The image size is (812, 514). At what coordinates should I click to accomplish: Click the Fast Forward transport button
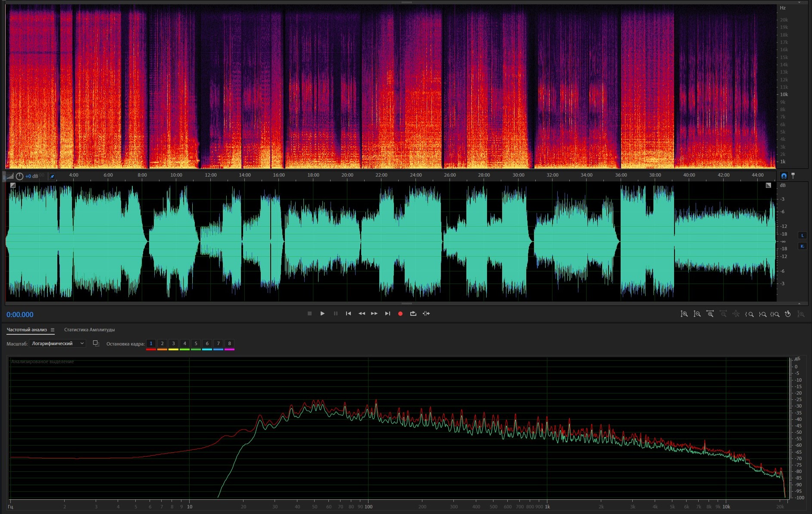pyautogui.click(x=374, y=314)
